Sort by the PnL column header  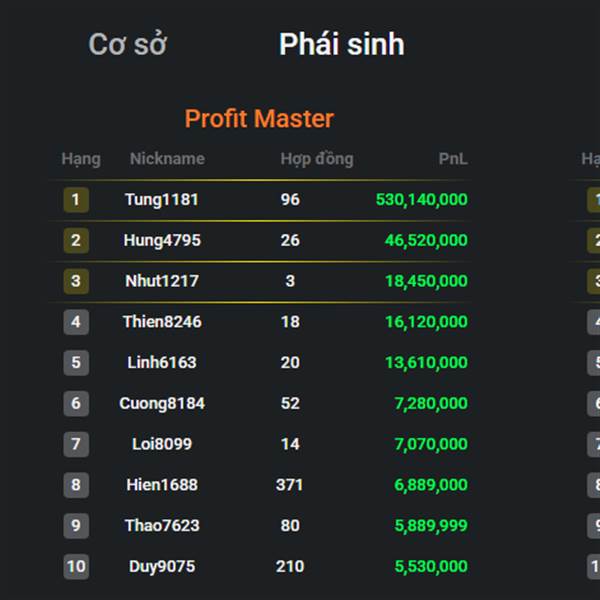pos(452,159)
